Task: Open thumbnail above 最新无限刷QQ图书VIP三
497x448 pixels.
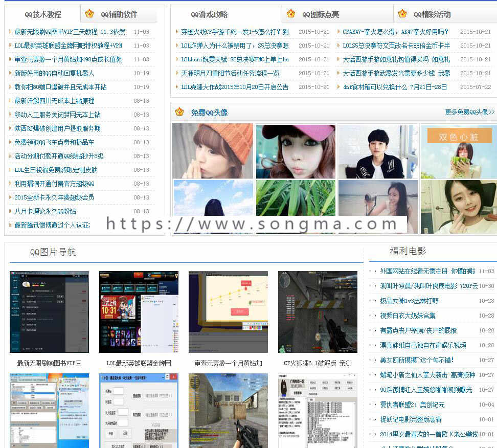Action: point(49,311)
